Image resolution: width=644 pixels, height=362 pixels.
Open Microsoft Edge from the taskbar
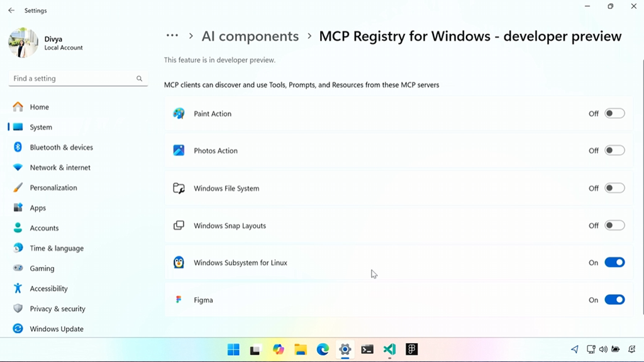pos(323,349)
